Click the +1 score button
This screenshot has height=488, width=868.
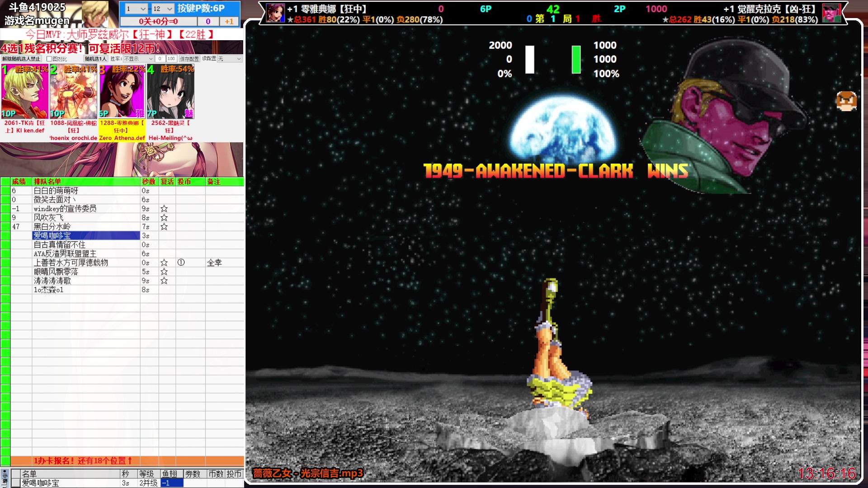coord(229,21)
